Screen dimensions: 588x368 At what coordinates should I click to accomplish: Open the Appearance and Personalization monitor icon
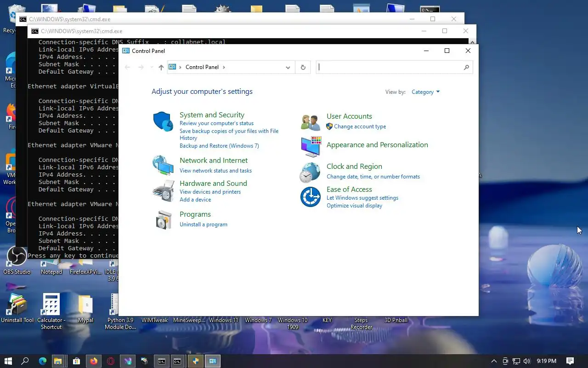click(311, 147)
